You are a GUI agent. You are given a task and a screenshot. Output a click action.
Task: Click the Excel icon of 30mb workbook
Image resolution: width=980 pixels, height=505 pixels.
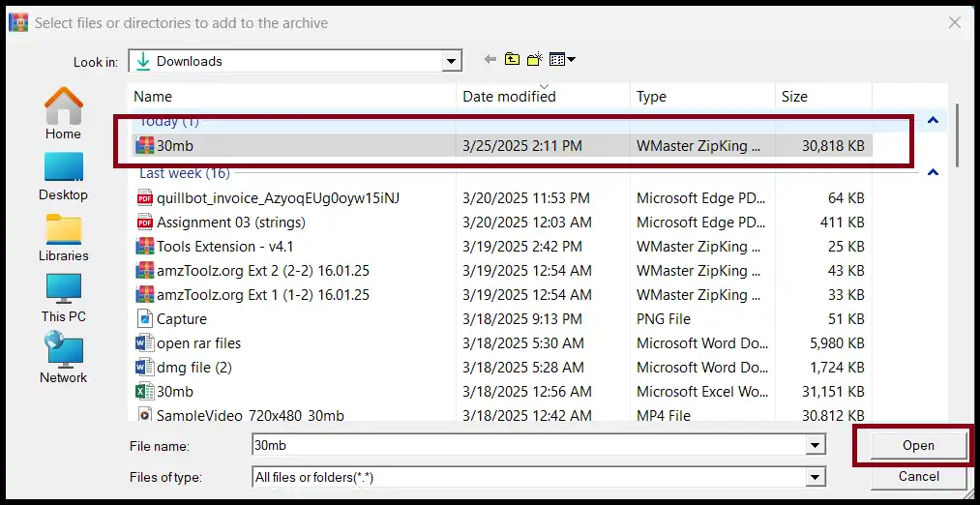point(144,391)
